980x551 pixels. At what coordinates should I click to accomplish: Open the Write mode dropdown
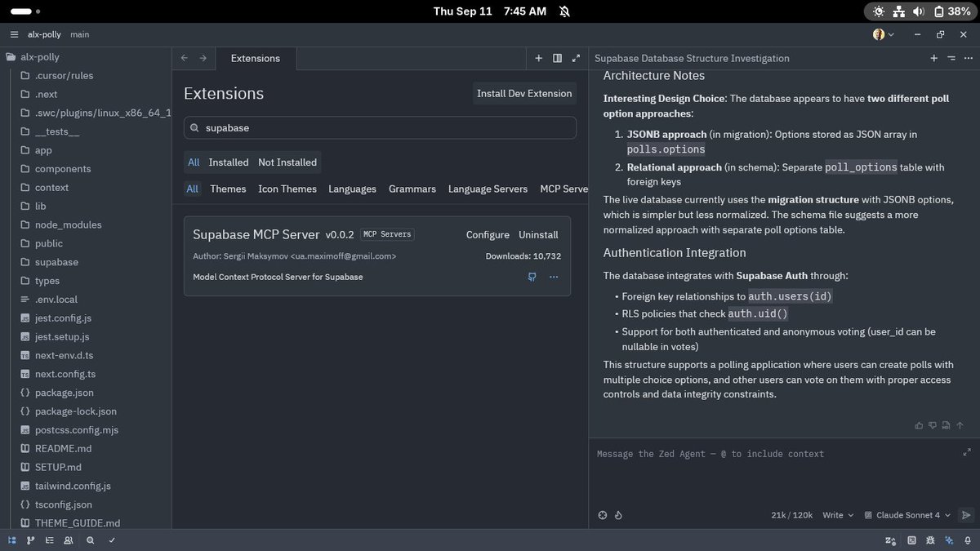pyautogui.click(x=836, y=515)
